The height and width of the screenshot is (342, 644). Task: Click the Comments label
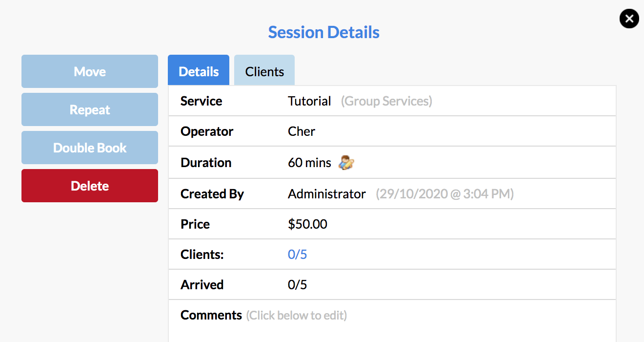(211, 315)
